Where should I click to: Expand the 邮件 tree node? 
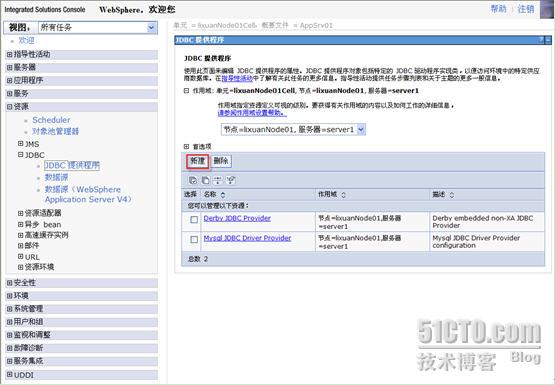click(x=21, y=246)
